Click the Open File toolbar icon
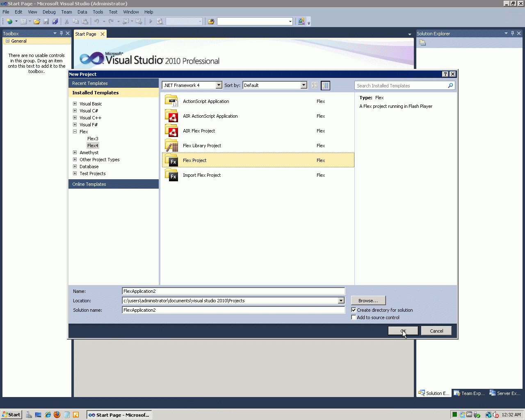 coord(37,21)
